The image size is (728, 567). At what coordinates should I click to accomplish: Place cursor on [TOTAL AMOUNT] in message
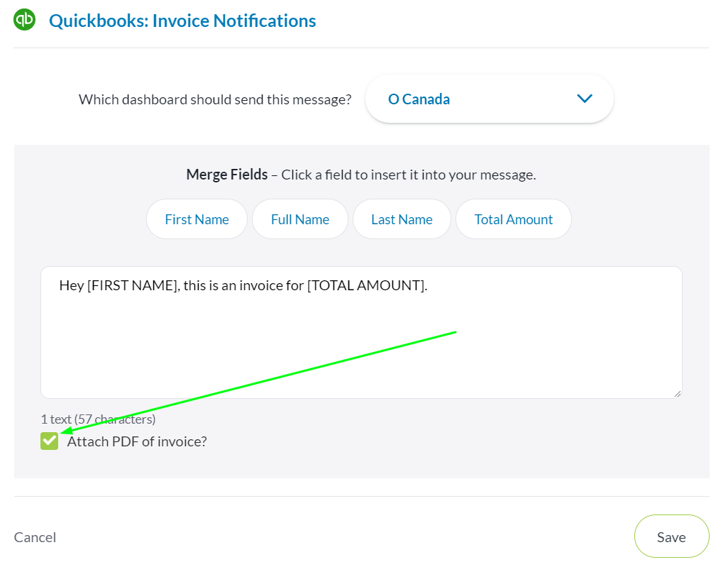367,285
